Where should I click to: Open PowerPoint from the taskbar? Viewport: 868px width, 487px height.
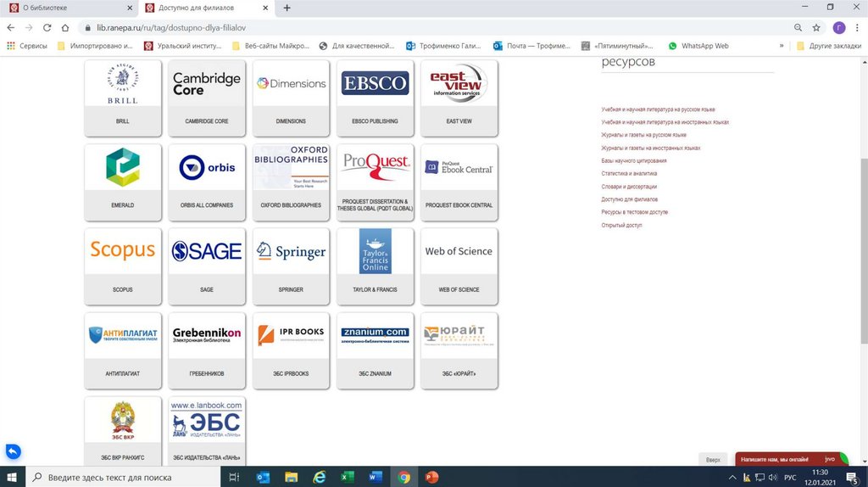[431, 477]
